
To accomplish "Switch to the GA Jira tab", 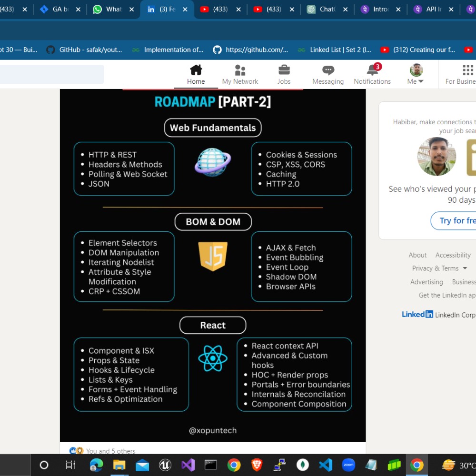I will (60, 9).
